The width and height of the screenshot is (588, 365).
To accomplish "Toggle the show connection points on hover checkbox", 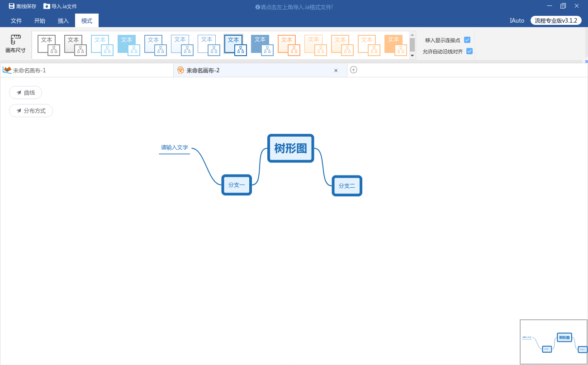I will (467, 40).
